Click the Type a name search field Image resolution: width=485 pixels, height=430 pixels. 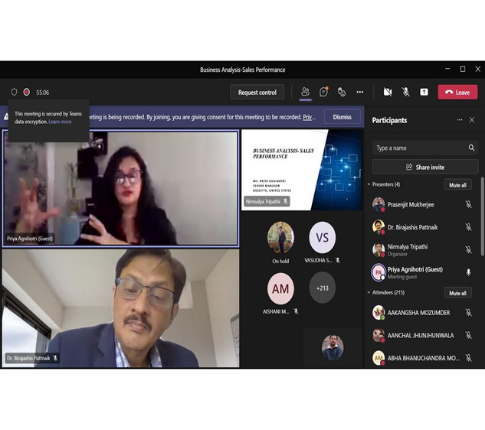(x=425, y=148)
